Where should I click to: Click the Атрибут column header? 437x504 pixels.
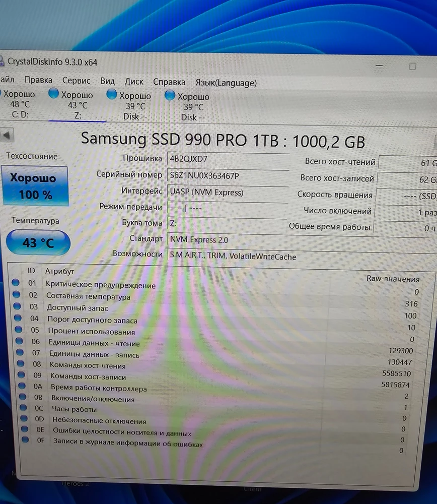point(59,271)
